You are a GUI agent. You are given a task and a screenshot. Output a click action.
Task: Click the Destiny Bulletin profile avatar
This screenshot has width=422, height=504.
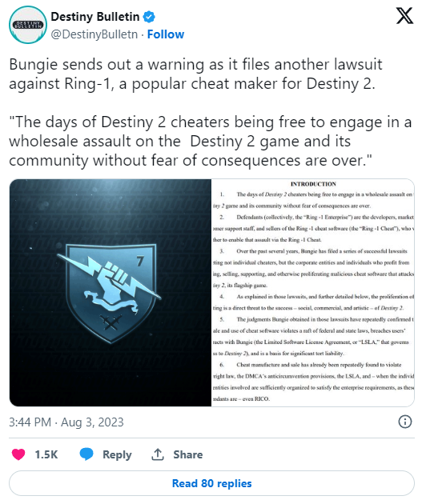point(28,25)
